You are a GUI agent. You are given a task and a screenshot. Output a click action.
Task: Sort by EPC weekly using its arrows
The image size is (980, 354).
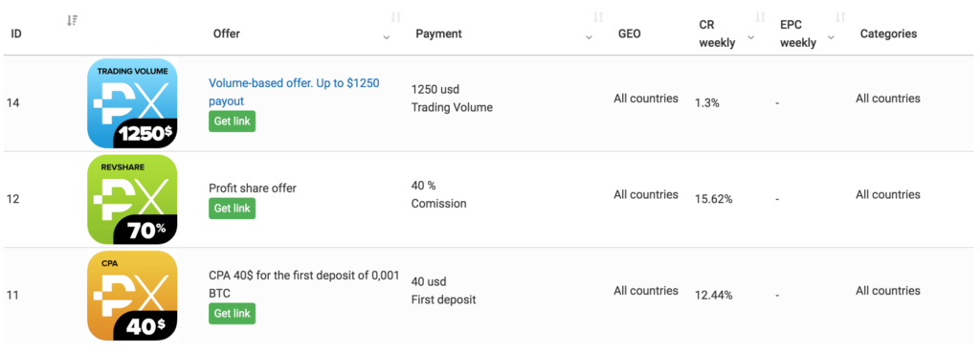(x=840, y=17)
